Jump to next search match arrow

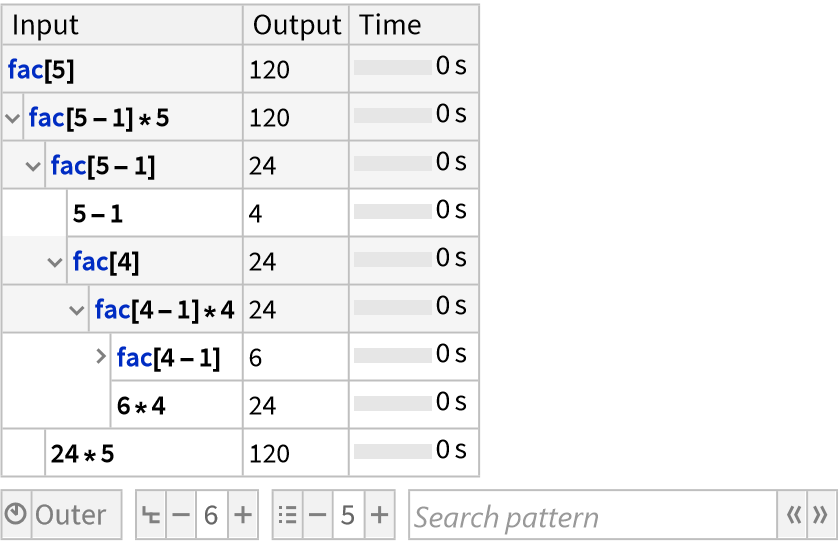tap(820, 516)
